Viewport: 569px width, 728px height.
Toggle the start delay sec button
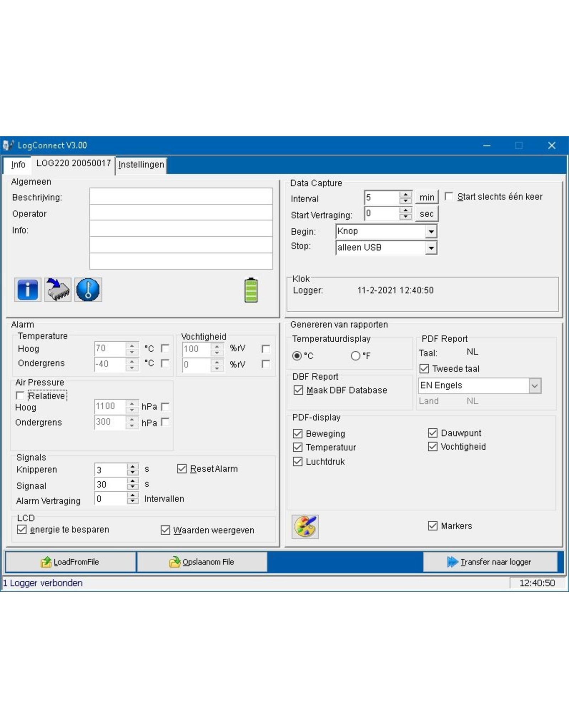(x=427, y=214)
